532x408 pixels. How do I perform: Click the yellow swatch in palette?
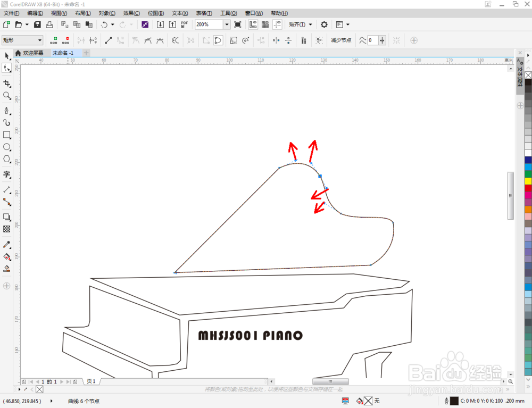pos(528,181)
